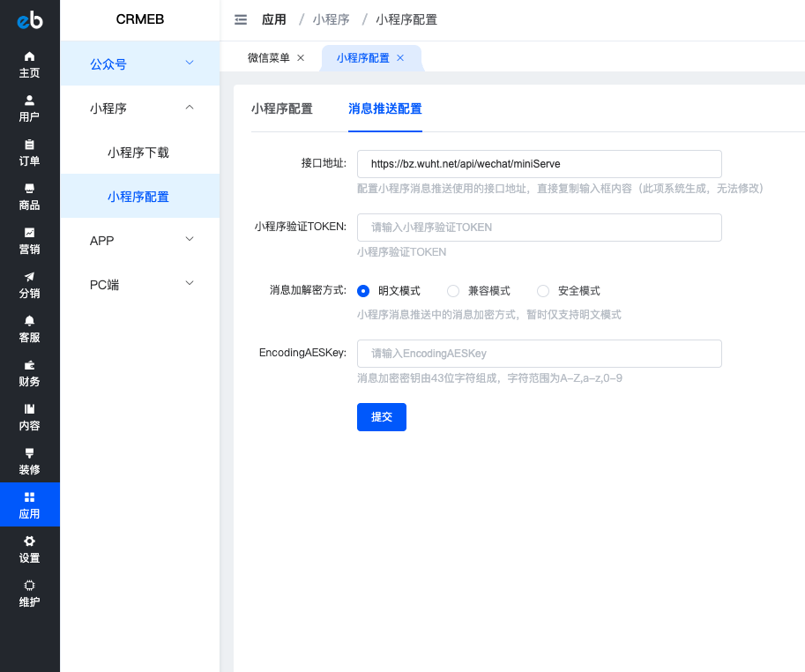Viewport: 805px width, 672px height.
Task: Open the 维护 maintenance icon
Action: [30, 586]
